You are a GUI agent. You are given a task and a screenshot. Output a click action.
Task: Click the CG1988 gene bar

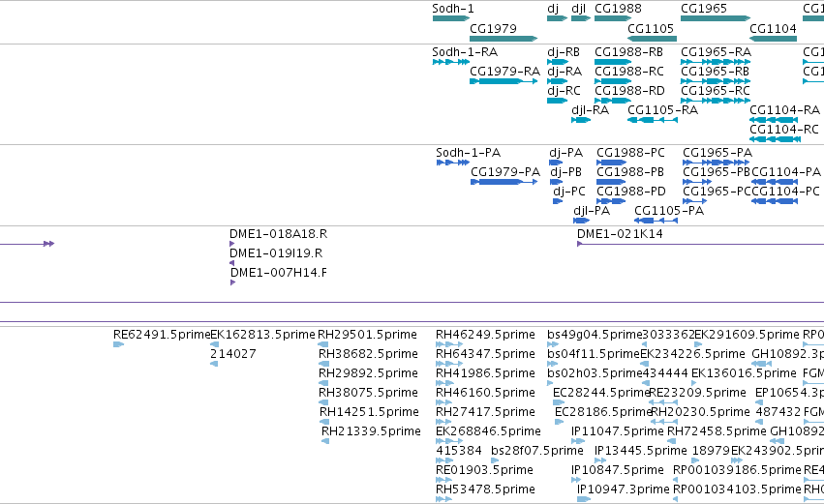click(x=613, y=18)
